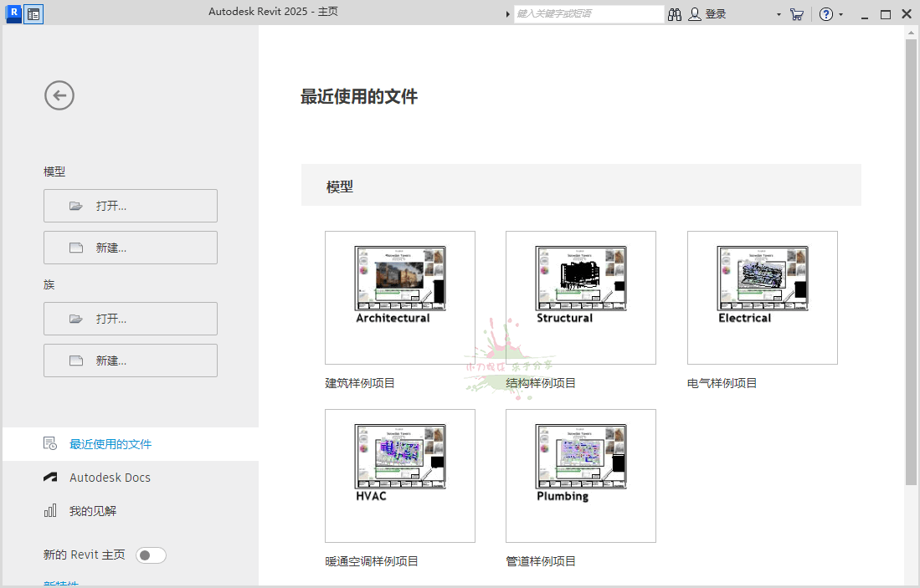Click the 最近使用的文件 sidebar icon
920x588 pixels.
pyautogui.click(x=52, y=443)
